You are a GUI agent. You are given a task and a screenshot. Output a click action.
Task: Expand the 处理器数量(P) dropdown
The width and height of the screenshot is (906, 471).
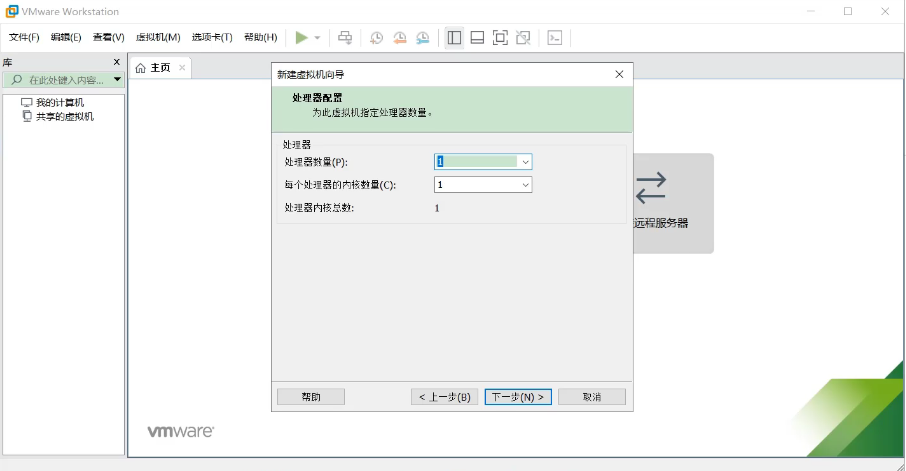pos(525,162)
